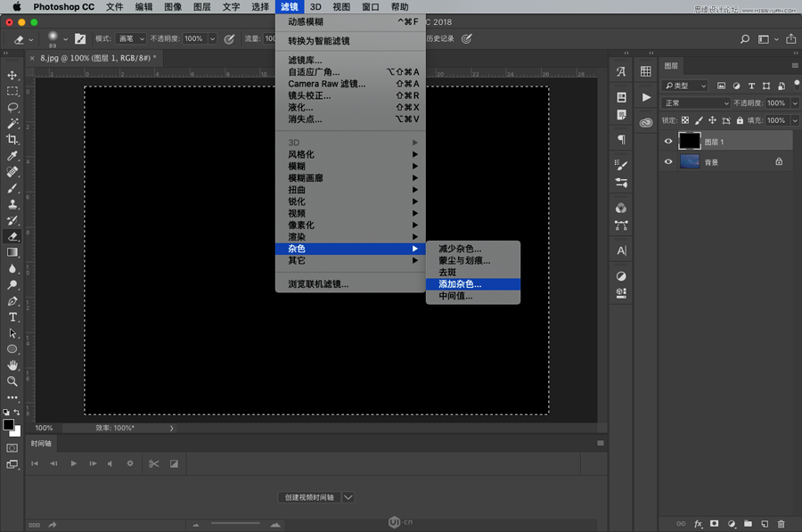Activate the Zoom tool
Image resolution: width=802 pixels, height=532 pixels.
tap(12, 382)
